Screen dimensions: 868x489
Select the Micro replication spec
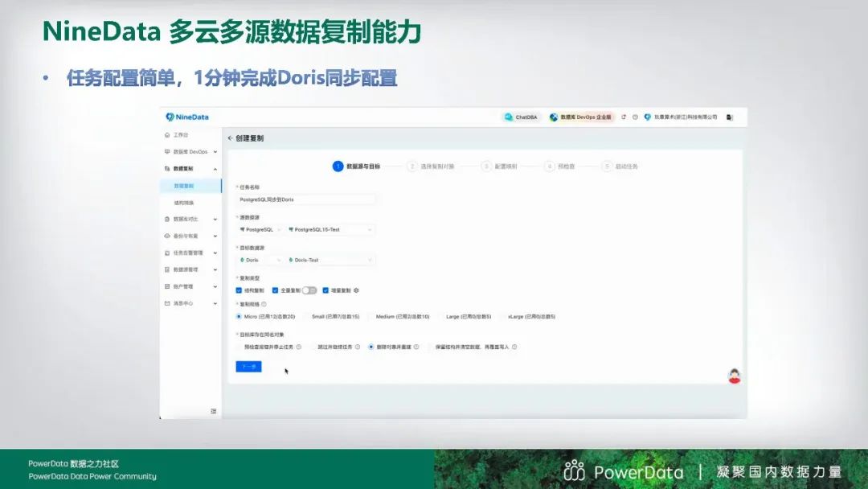pos(239,317)
